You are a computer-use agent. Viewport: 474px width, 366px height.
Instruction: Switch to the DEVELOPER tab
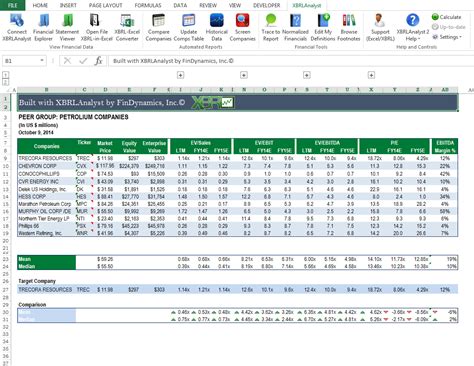(x=267, y=5)
